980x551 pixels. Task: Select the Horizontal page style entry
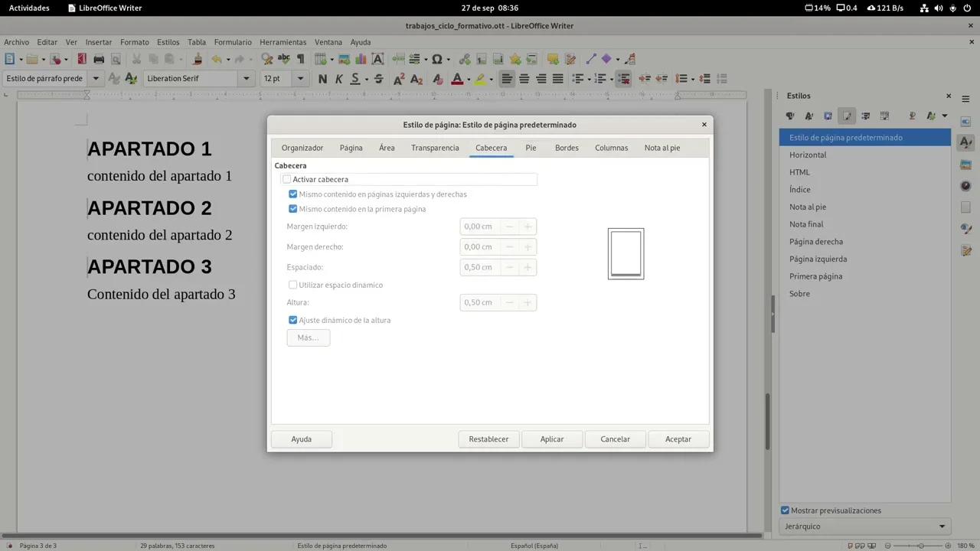(808, 155)
